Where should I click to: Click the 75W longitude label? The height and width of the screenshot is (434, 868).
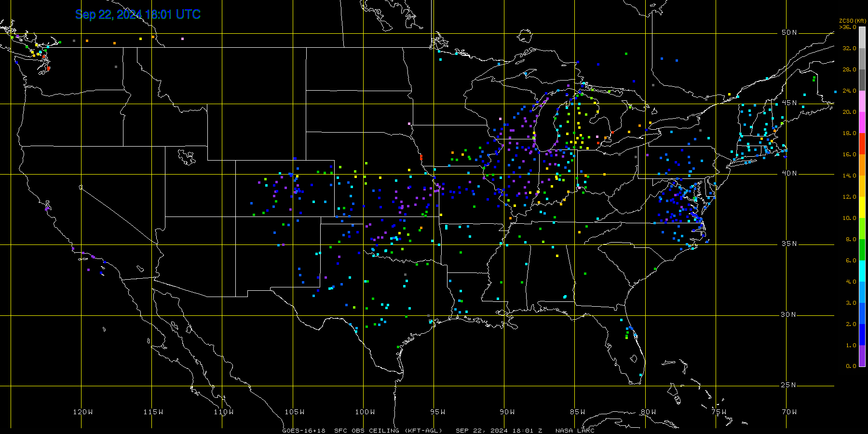coord(719,412)
